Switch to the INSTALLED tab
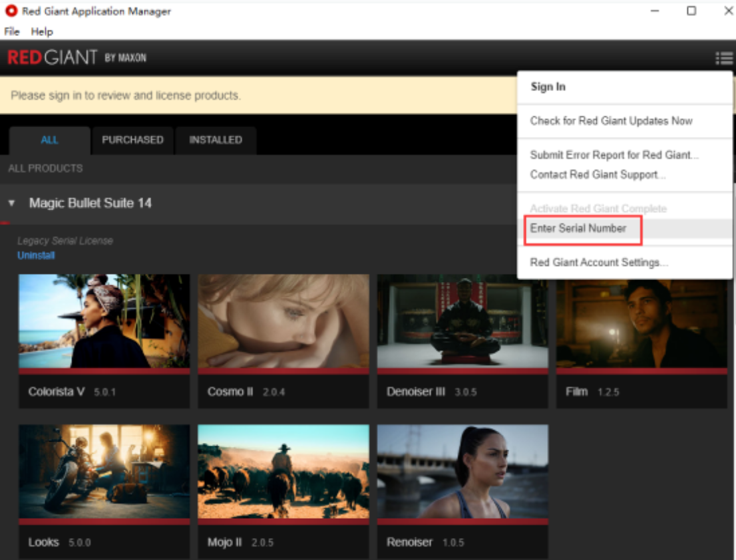736x560 pixels. (216, 140)
